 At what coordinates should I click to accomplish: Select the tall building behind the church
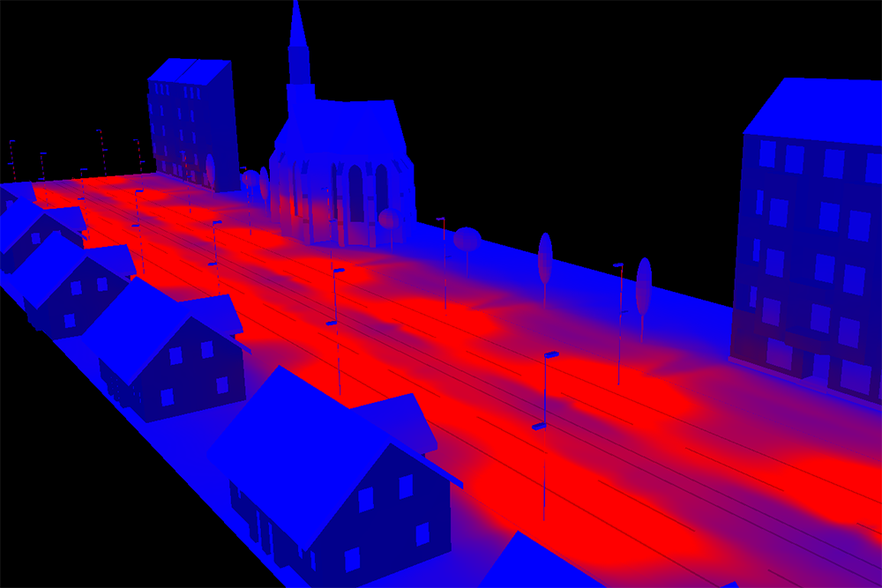pos(192,123)
